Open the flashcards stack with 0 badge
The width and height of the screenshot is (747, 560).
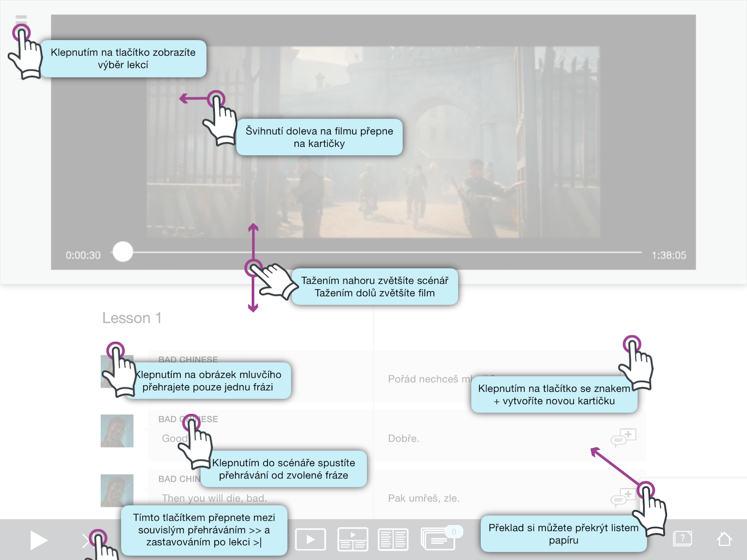[437, 540]
